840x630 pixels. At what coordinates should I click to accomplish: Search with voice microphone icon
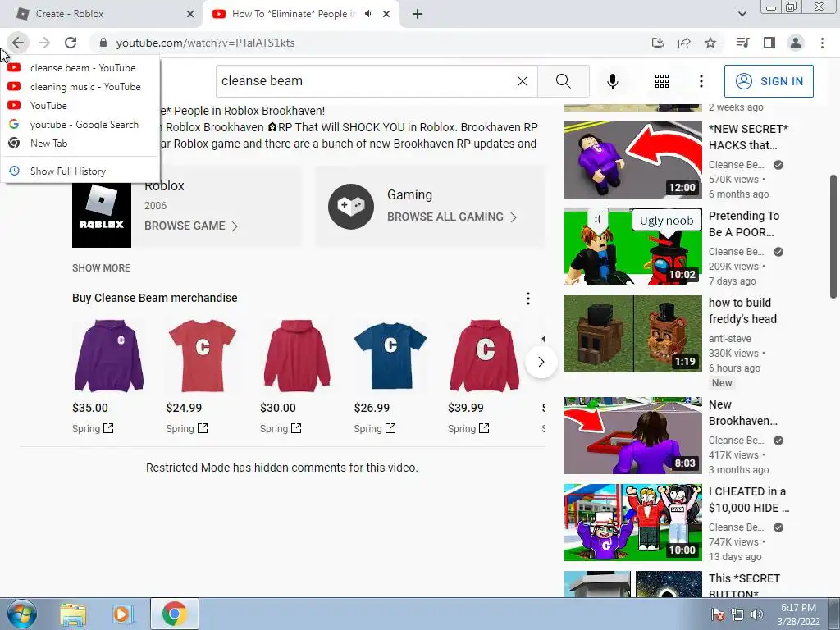612,81
